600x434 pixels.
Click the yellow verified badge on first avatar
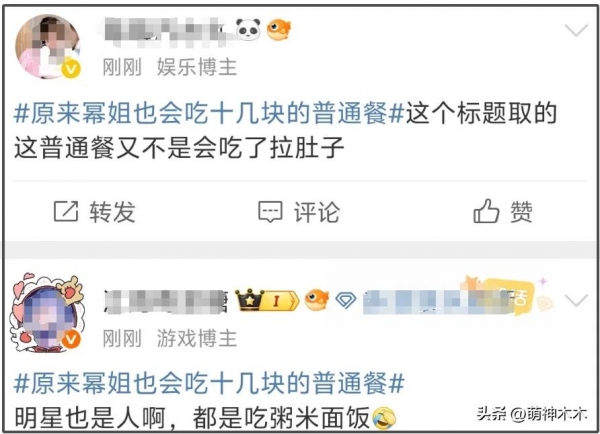(71, 69)
